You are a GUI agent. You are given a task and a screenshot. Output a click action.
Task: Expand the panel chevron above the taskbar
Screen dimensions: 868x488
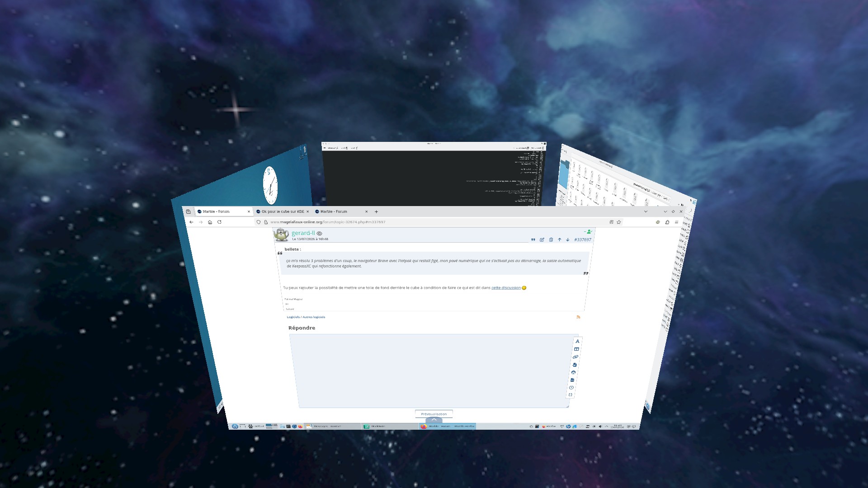click(x=434, y=420)
